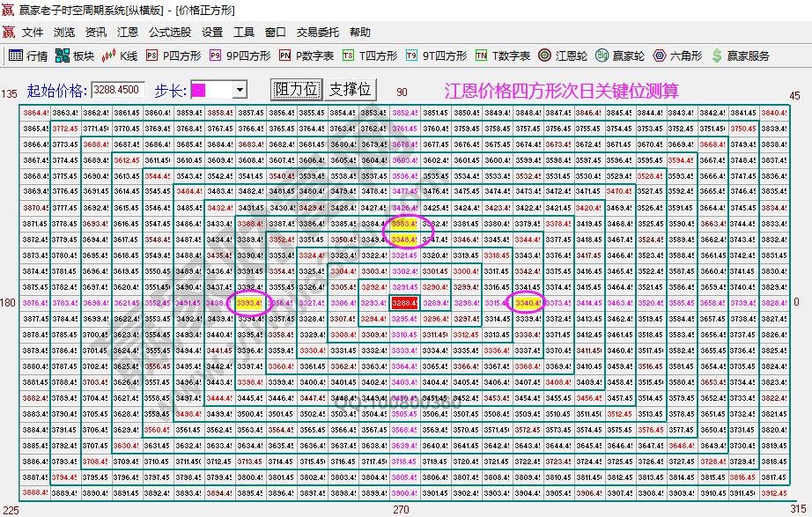Screen dimensions: 812x517
Task: Toggle the 阻力位 resistance level display
Action: (x=296, y=89)
